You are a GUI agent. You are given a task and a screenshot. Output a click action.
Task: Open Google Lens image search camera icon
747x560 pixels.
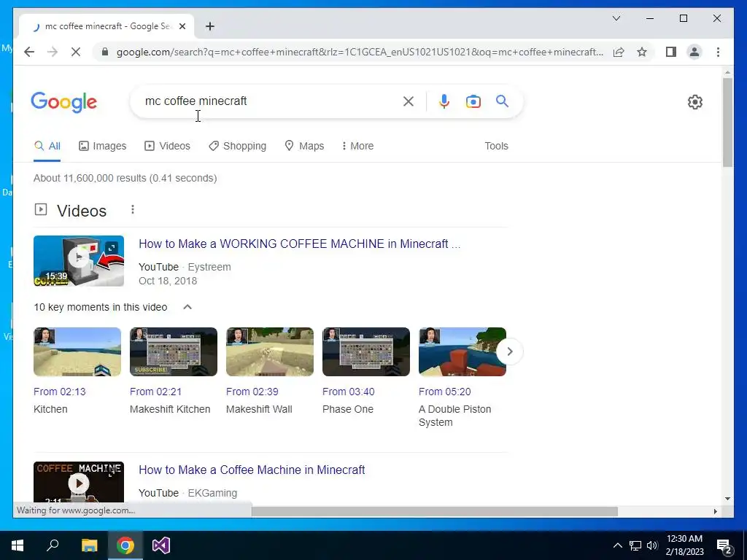[473, 101]
